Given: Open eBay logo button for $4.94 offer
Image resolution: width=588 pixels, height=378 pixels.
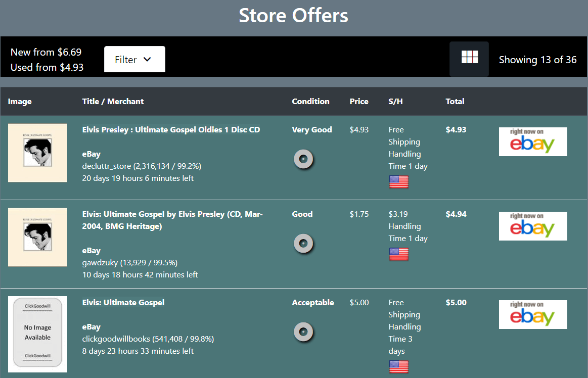Looking at the screenshot, I should (533, 226).
